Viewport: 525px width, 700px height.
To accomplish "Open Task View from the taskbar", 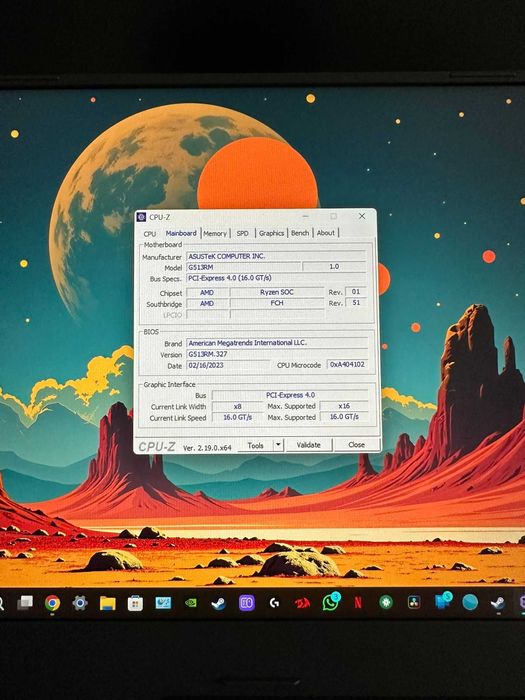I will [25, 603].
